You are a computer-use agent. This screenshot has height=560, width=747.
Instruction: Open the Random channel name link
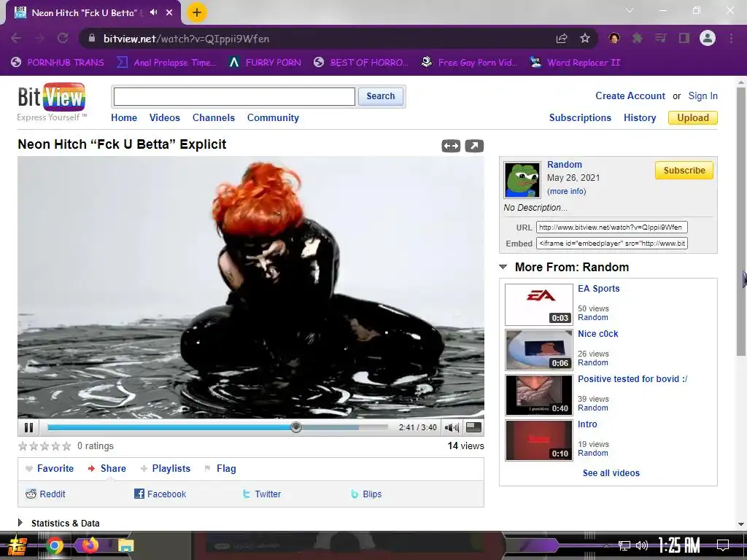coord(565,164)
